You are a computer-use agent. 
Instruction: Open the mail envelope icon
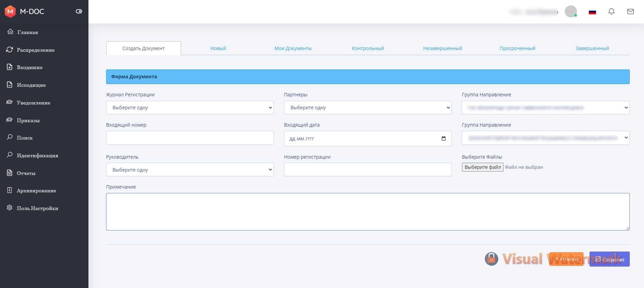tap(630, 12)
